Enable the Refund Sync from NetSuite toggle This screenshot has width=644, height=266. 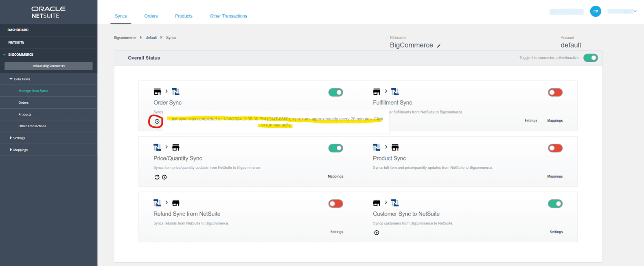point(336,204)
